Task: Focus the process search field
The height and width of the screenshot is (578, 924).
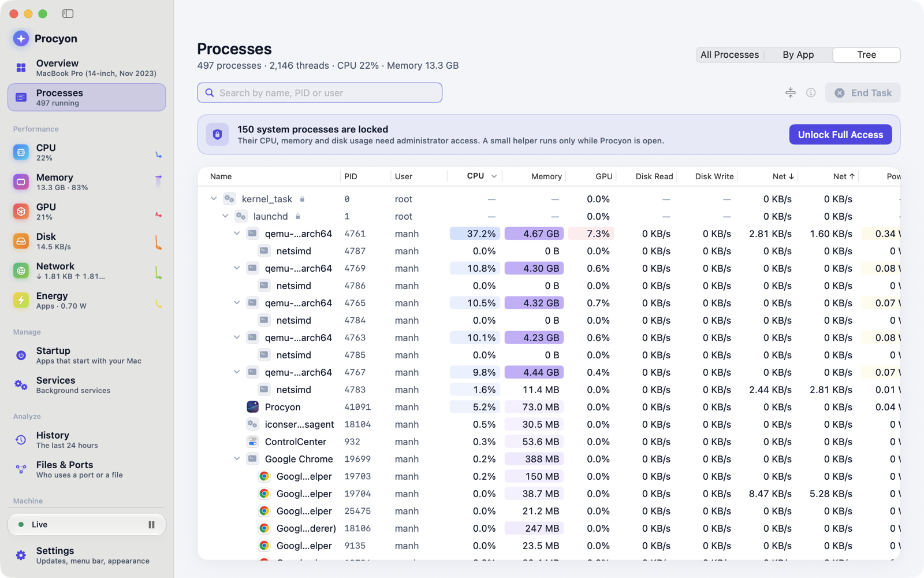Action: 320,92
